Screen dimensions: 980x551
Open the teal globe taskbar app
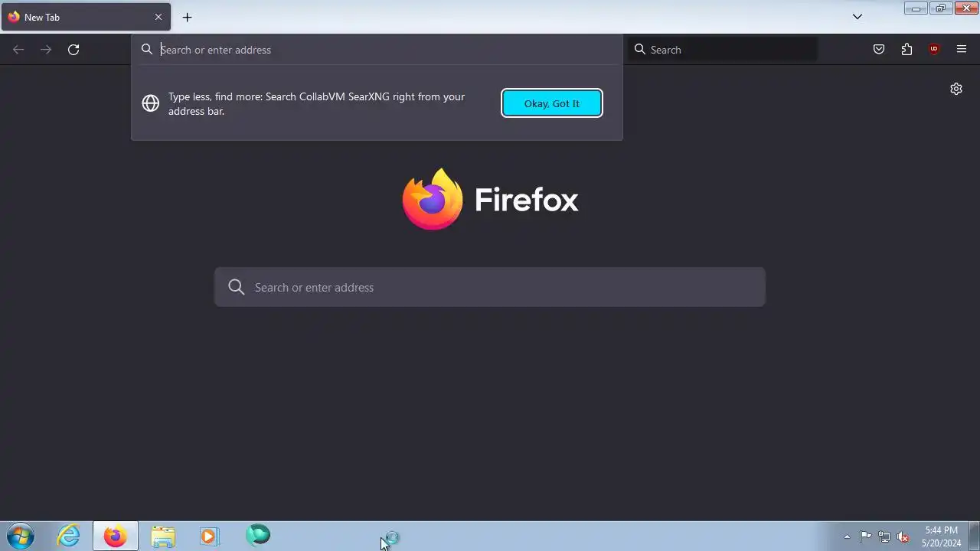258,535
